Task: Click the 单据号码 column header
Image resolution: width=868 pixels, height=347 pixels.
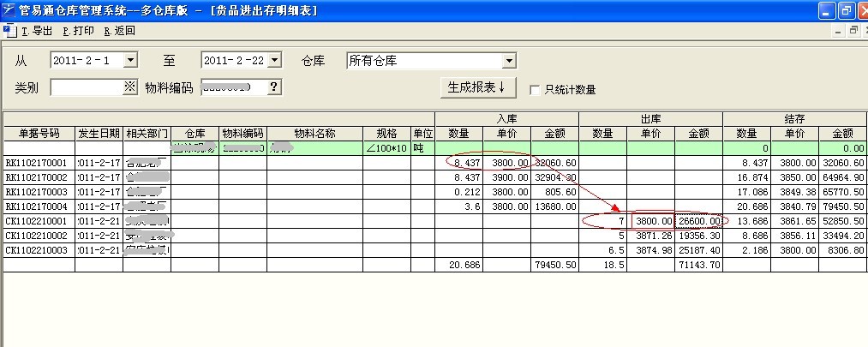Action: [39, 134]
